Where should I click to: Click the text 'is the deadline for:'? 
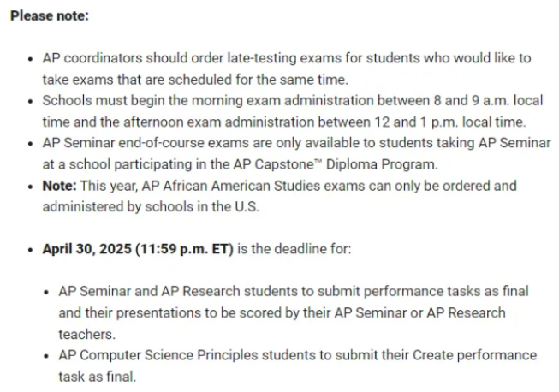click(294, 249)
